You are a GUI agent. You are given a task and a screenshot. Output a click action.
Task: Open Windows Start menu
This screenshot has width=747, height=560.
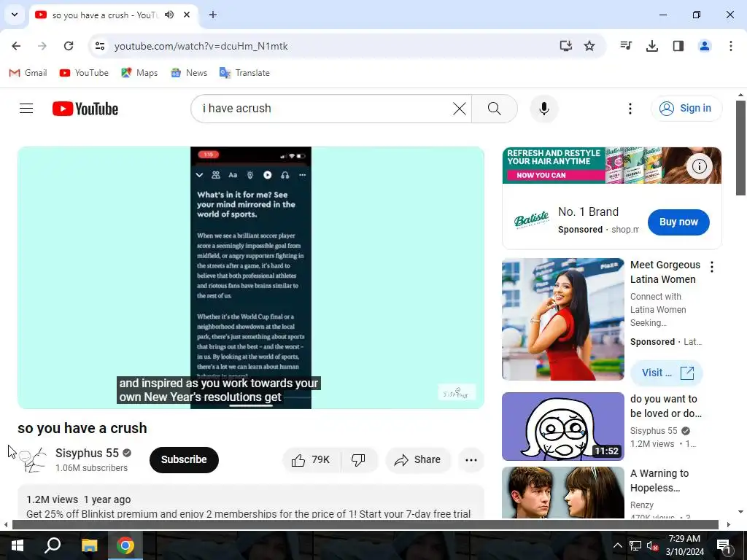pos(18,545)
